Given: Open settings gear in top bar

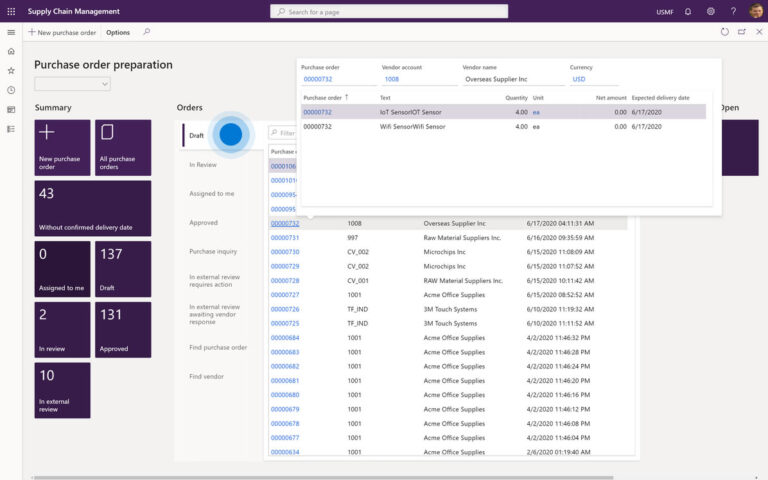Looking at the screenshot, I should click(710, 11).
